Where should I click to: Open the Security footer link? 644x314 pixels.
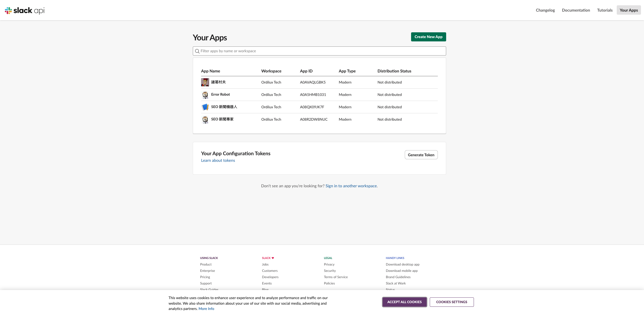pyautogui.click(x=330, y=271)
